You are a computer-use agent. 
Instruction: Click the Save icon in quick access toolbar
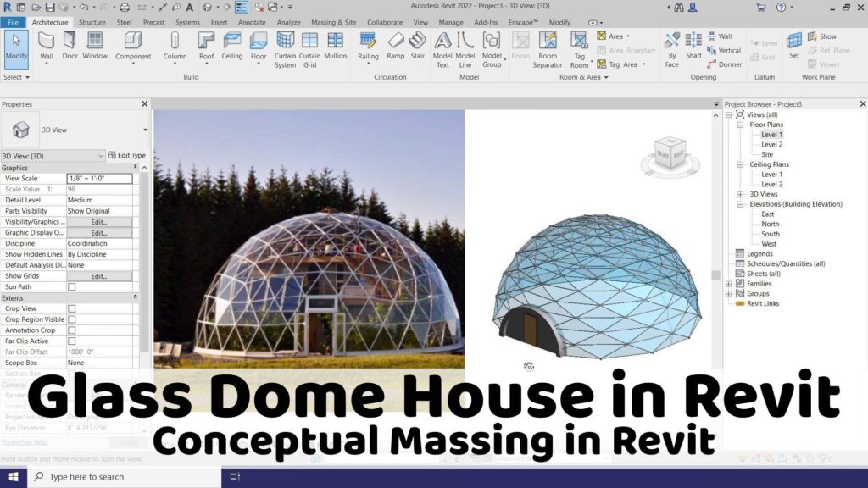(x=50, y=7)
